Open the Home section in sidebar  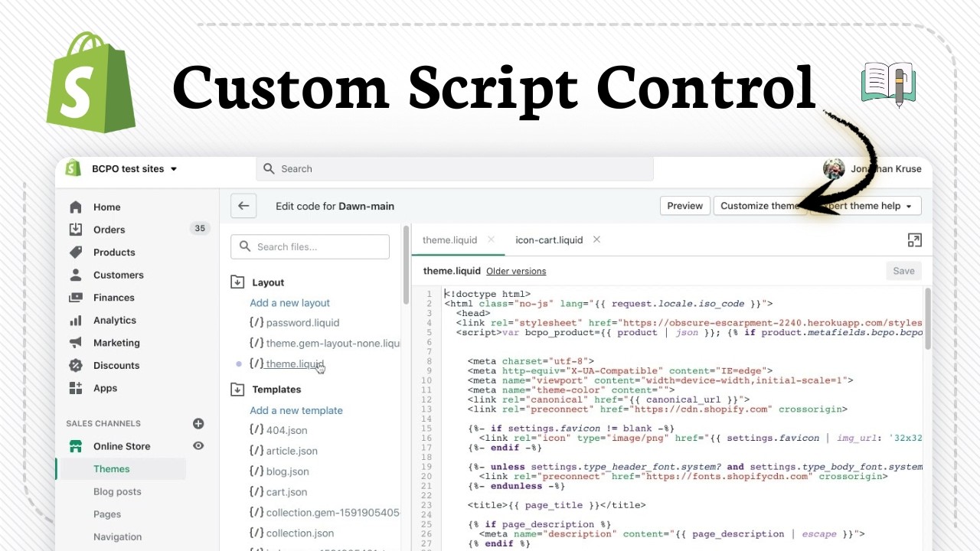(106, 207)
